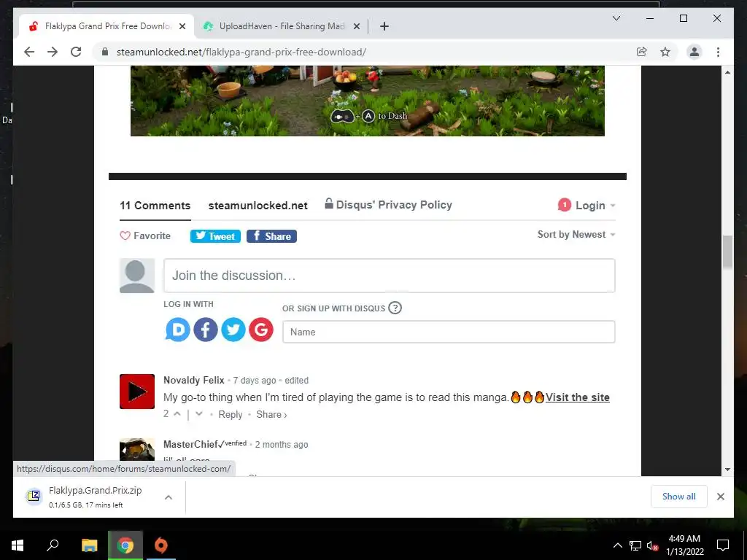This screenshot has height=560, width=747.
Task: Open the muted volume tray icon
Action: (x=652, y=546)
